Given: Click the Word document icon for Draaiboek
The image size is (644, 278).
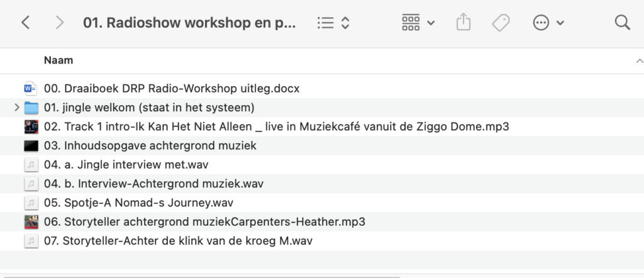Looking at the screenshot, I should (x=30, y=88).
